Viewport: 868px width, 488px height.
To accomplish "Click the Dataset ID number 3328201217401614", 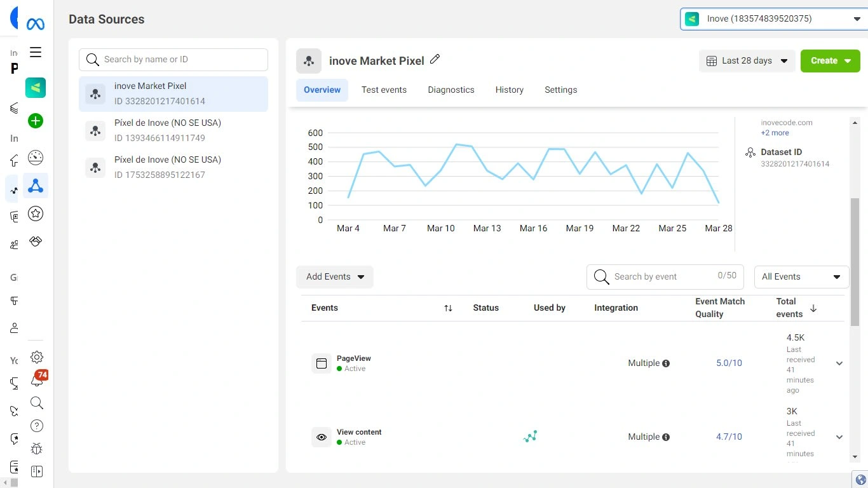I will (795, 164).
